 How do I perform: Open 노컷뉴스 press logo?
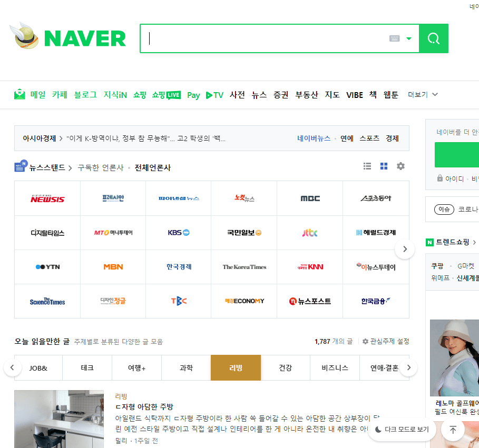click(x=245, y=198)
